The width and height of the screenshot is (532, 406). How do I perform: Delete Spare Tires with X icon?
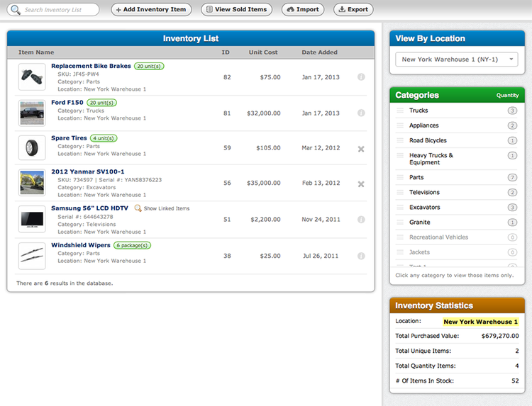tap(361, 149)
